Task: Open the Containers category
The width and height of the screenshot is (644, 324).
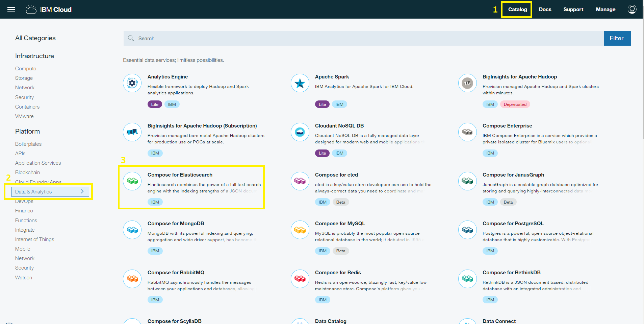Action: tap(27, 107)
